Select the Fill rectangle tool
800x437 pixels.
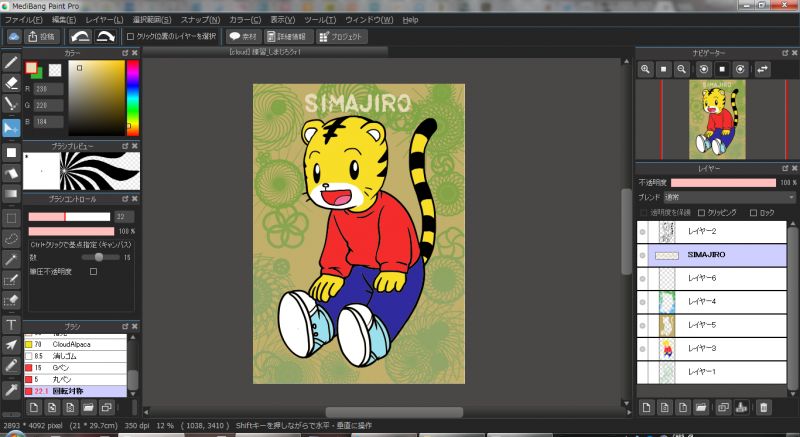pyautogui.click(x=11, y=152)
